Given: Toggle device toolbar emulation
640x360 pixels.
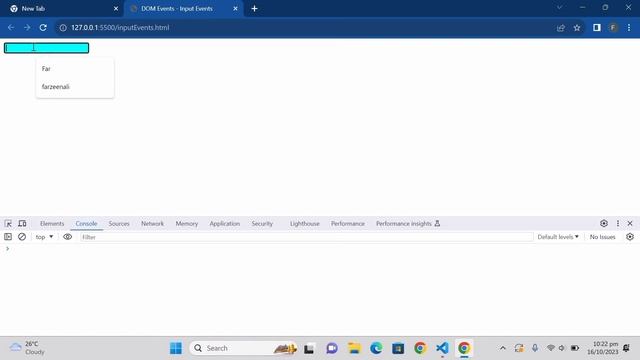Looking at the screenshot, I should tap(22, 223).
